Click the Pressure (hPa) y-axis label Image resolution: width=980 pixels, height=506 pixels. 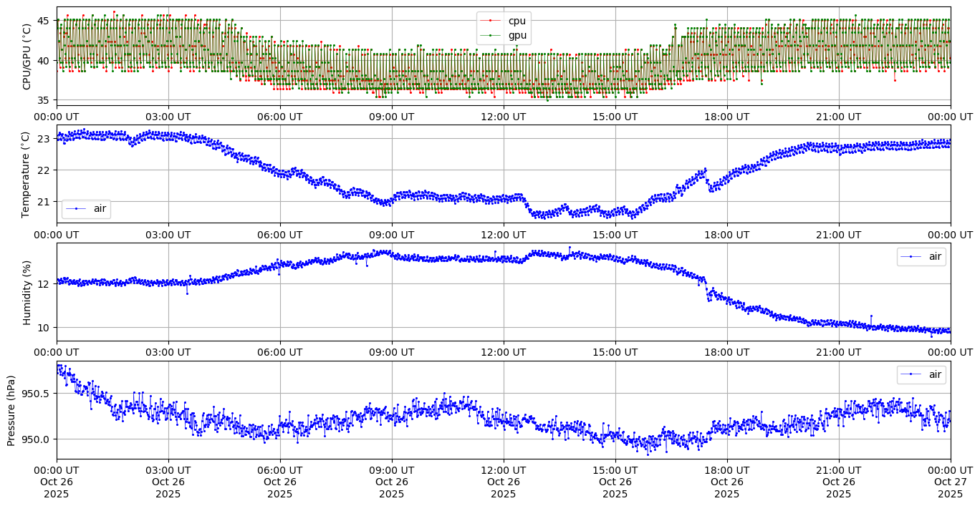11,410
